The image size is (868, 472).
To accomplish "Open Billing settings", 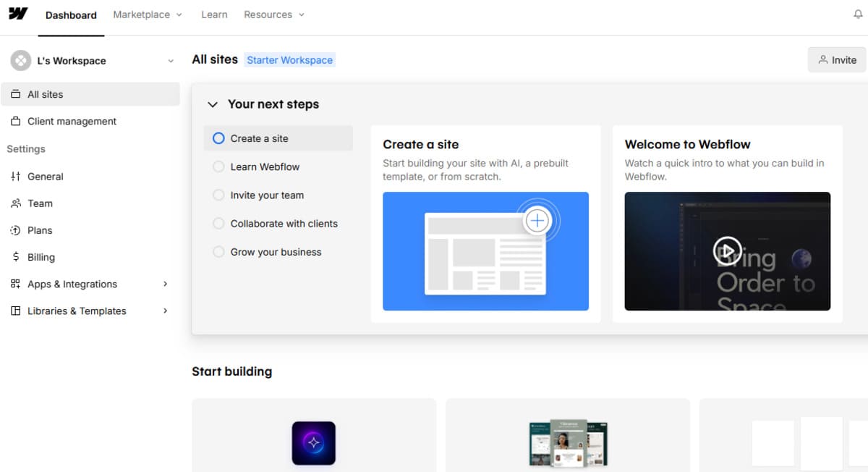I will coord(41,257).
